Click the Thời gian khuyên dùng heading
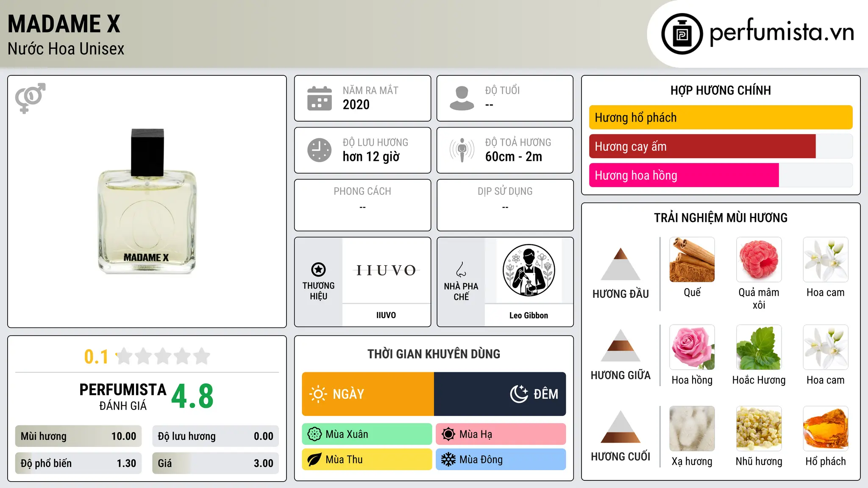868x488 pixels. tap(434, 354)
